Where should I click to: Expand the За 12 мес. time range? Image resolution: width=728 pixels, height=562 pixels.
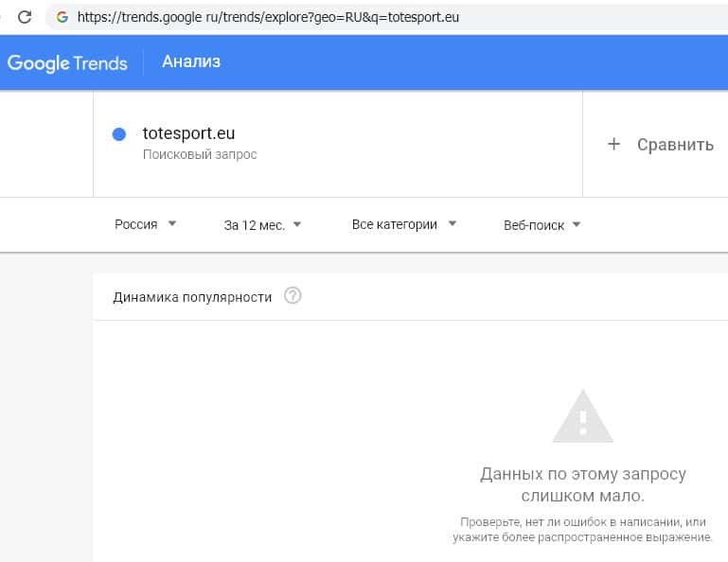tap(262, 225)
